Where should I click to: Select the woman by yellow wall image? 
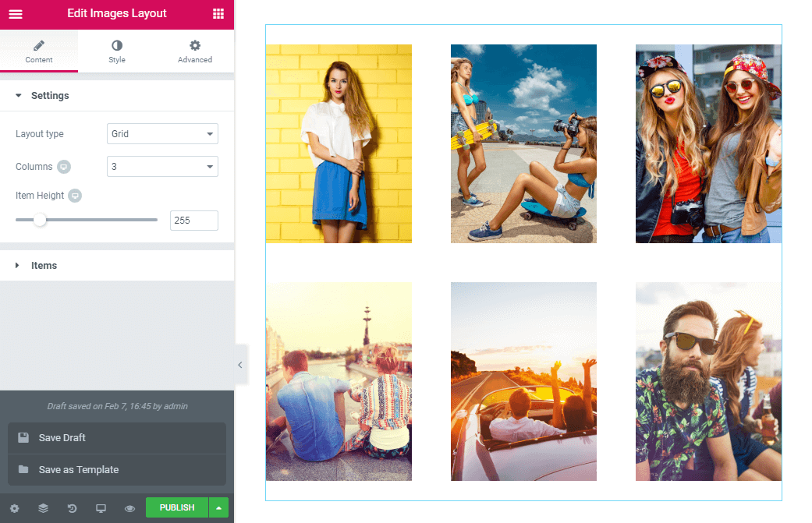339,144
